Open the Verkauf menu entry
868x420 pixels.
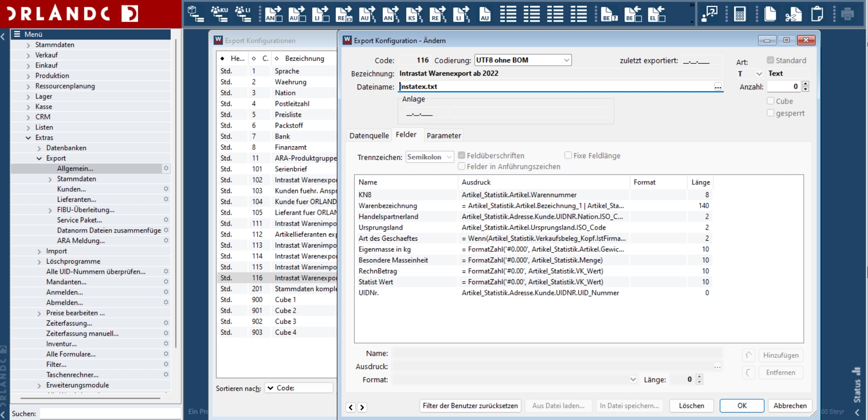pos(46,55)
